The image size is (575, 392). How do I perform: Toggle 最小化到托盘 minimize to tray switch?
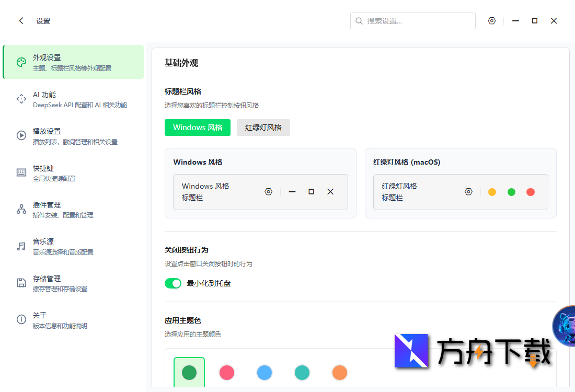pyautogui.click(x=173, y=283)
